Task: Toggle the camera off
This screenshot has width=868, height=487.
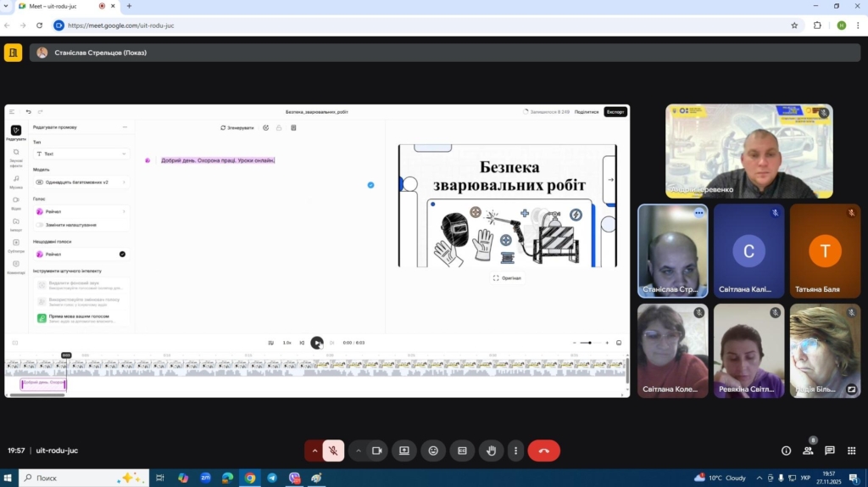Action: (377, 451)
